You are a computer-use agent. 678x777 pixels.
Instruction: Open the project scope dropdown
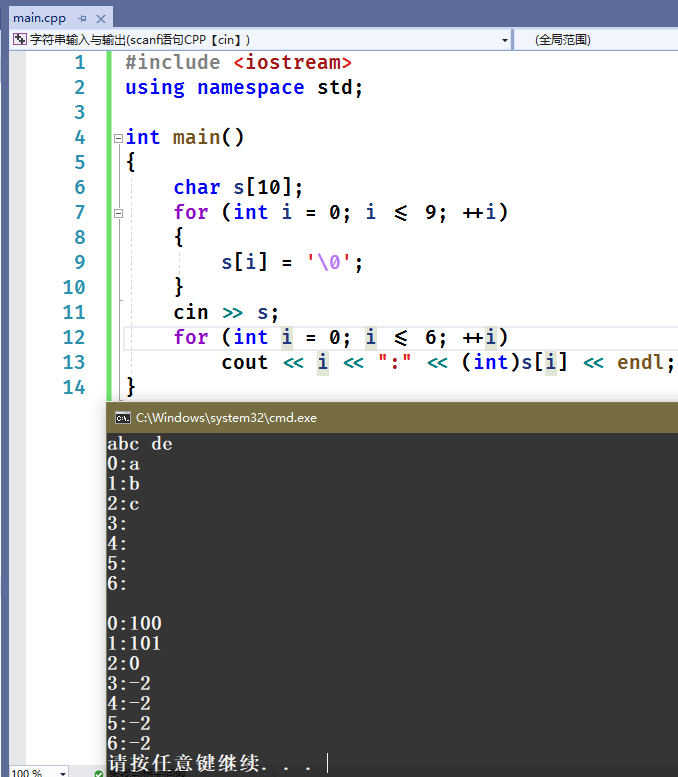(x=505, y=40)
